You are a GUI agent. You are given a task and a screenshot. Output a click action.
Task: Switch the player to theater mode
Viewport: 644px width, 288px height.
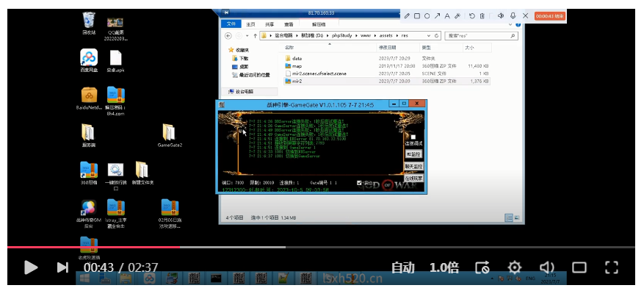[x=579, y=267]
